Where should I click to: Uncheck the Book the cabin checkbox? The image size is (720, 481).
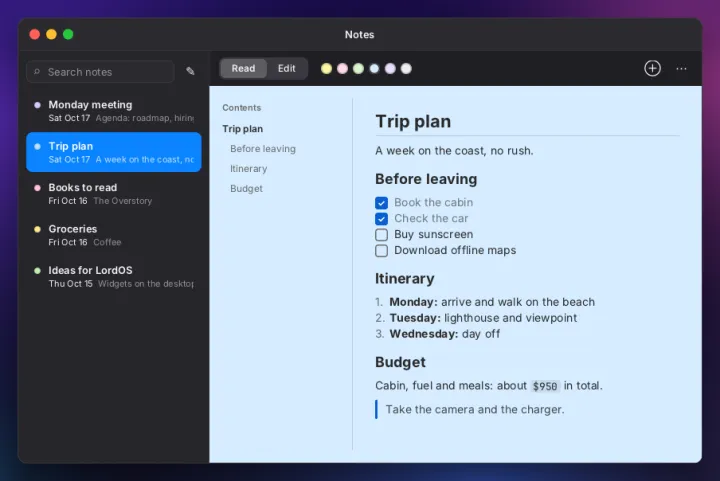coord(381,202)
